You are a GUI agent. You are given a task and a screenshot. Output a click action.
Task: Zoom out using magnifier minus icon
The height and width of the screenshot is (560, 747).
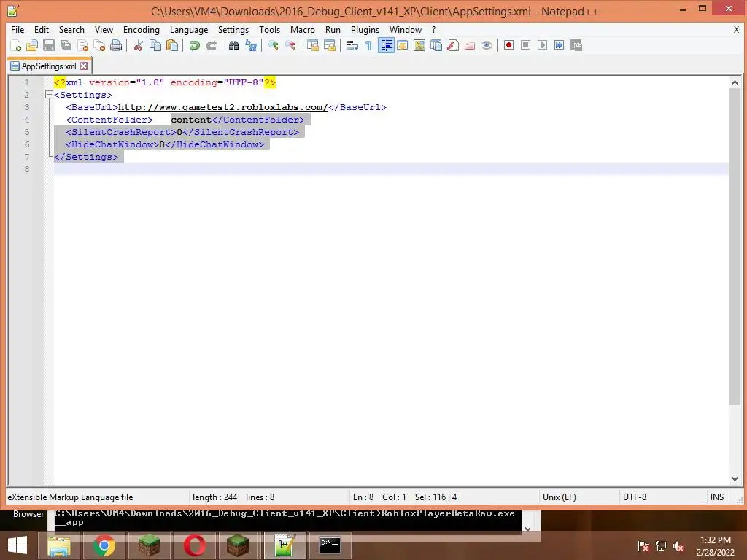click(x=290, y=45)
